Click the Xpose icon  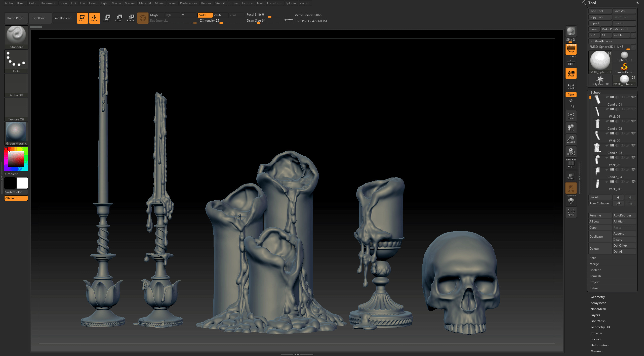[x=571, y=212]
